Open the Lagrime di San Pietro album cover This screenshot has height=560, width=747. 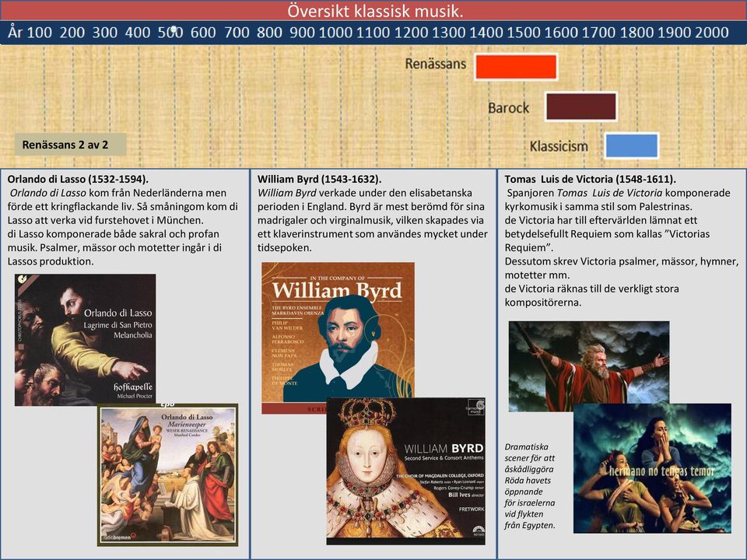point(86,340)
